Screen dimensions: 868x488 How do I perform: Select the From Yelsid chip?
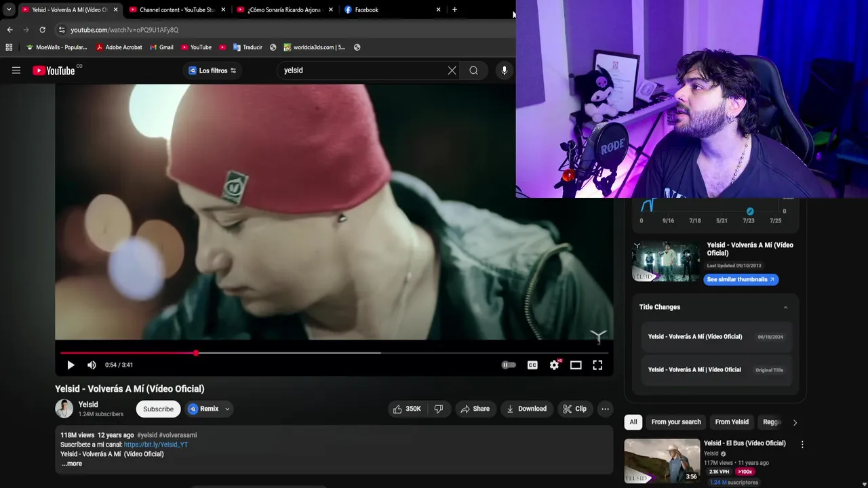point(732,422)
